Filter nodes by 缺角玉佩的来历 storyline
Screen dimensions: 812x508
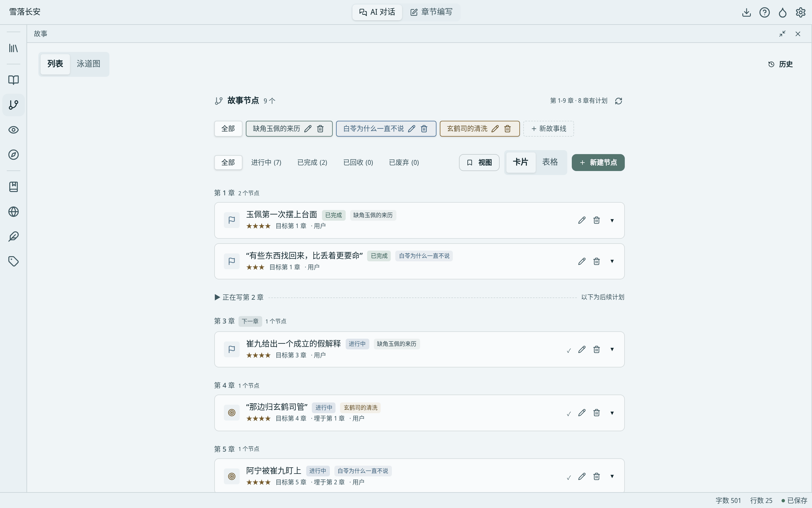click(276, 129)
